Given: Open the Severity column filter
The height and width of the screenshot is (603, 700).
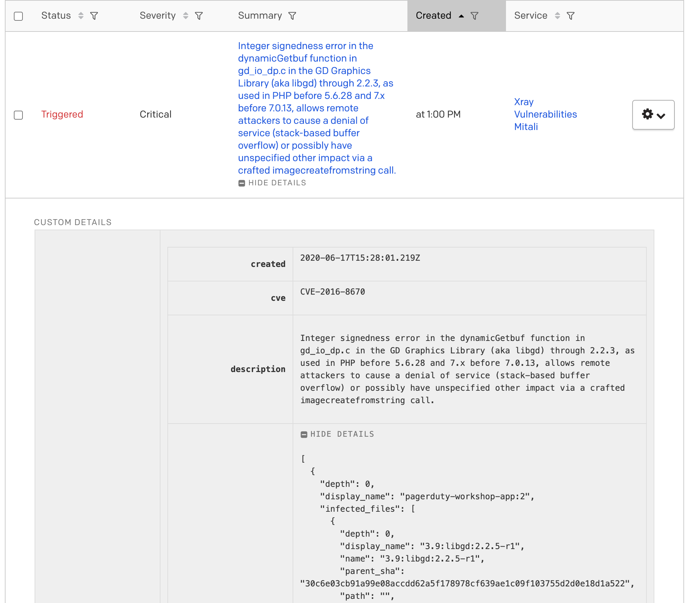Looking at the screenshot, I should pyautogui.click(x=199, y=16).
